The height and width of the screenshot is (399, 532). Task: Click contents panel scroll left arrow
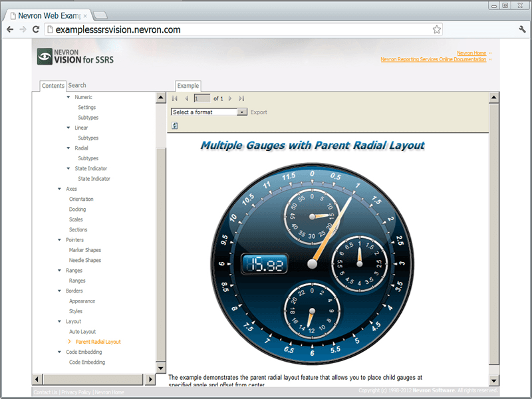tap(37, 379)
